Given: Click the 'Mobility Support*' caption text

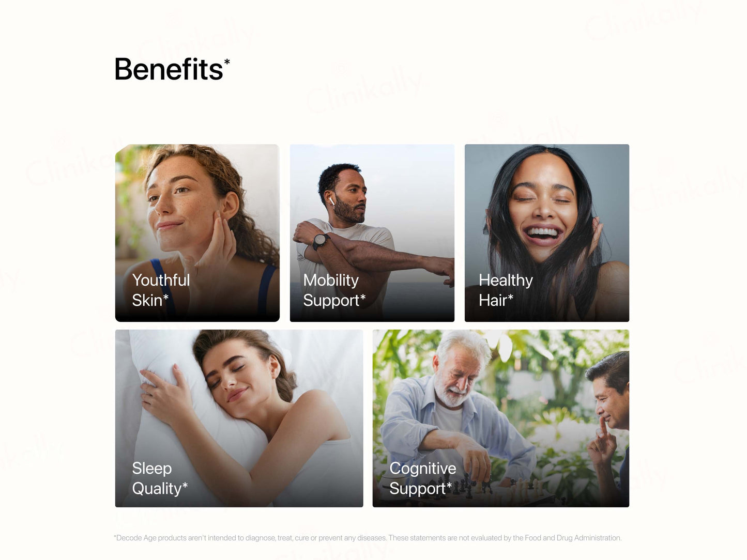Looking at the screenshot, I should pos(334,290).
